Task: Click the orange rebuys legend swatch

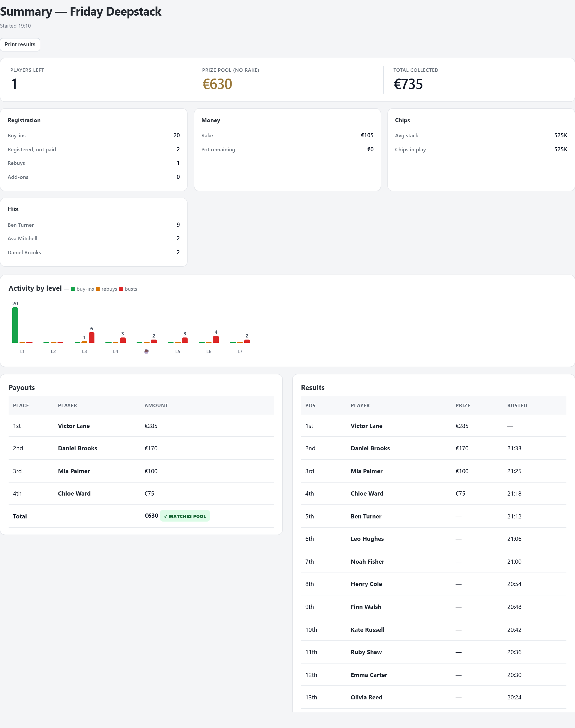Action: tap(98, 289)
